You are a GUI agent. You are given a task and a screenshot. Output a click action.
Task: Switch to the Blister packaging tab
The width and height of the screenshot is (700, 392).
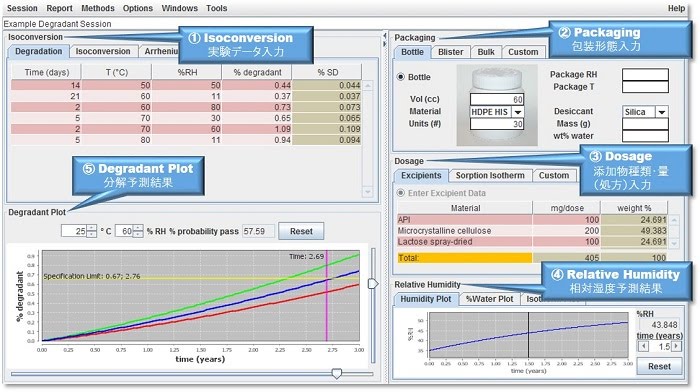click(x=450, y=52)
